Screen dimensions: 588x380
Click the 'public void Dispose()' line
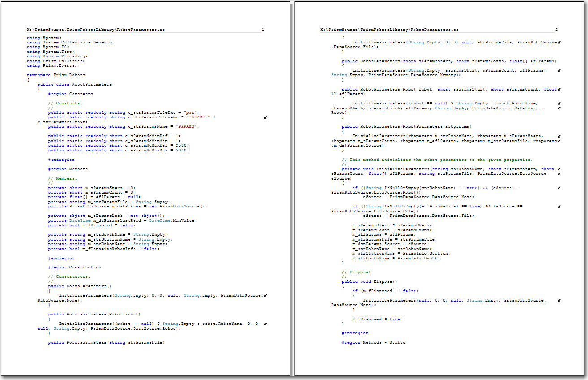(370, 281)
